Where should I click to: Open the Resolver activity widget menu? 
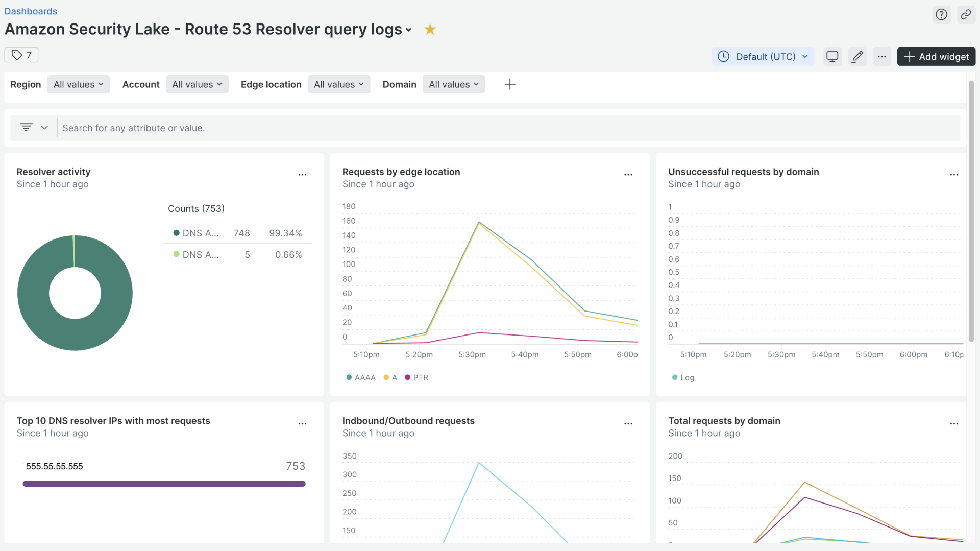tap(302, 174)
